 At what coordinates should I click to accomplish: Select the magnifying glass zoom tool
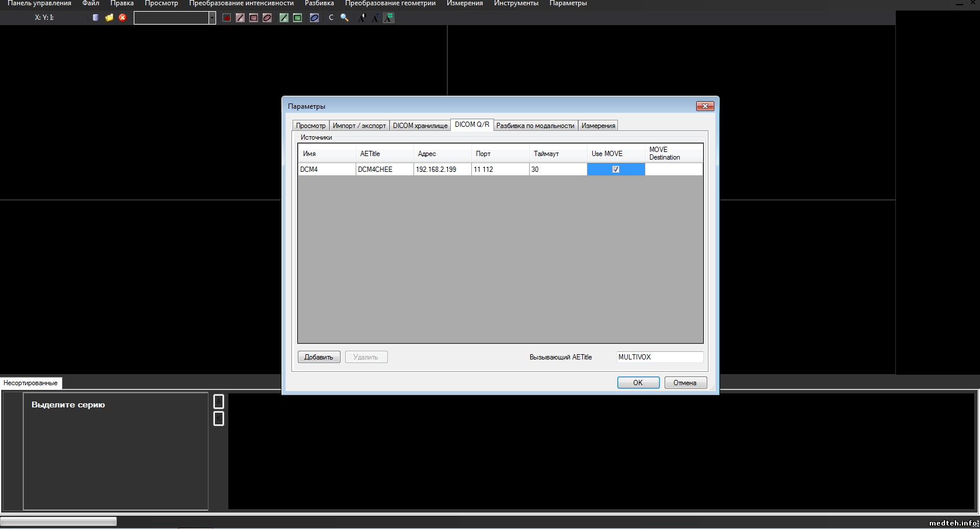point(345,18)
